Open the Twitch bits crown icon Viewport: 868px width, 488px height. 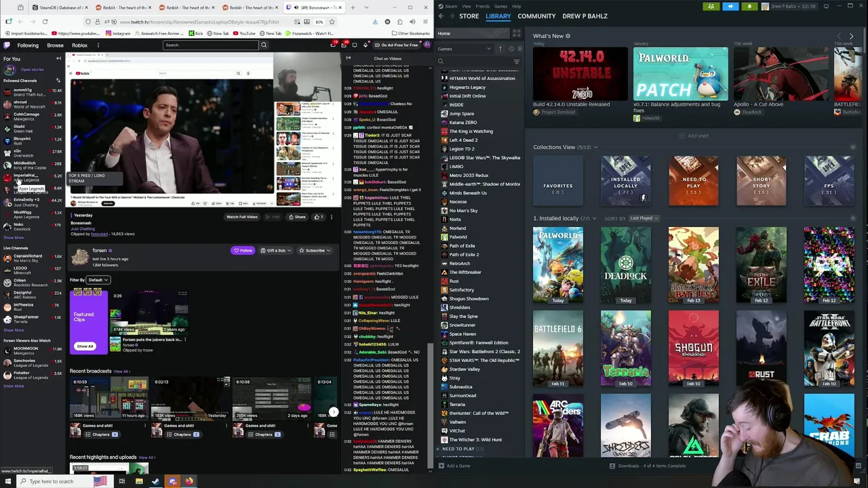(x=366, y=45)
